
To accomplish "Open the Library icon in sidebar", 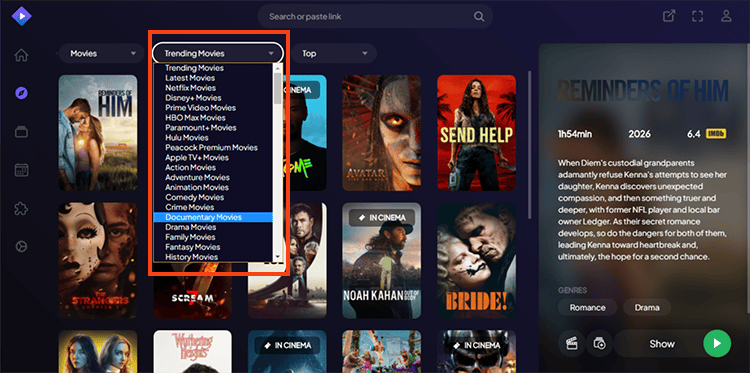I will [21, 132].
